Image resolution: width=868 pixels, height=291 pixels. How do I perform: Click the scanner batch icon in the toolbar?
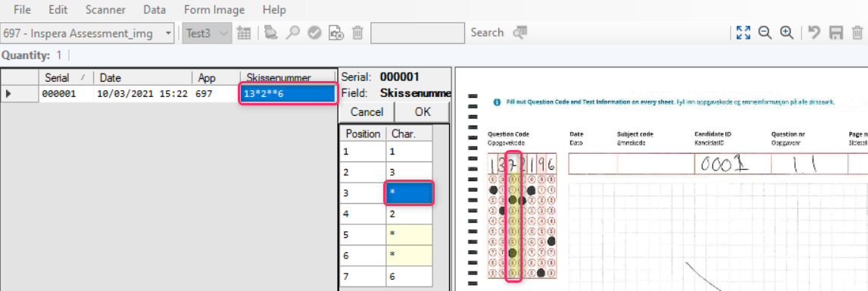[270, 33]
